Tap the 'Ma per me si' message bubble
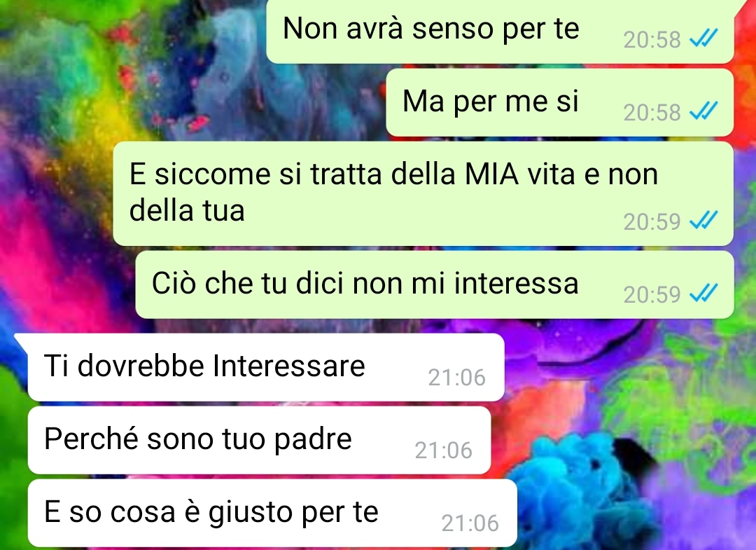Screen dimensions: 756x550 [560, 102]
